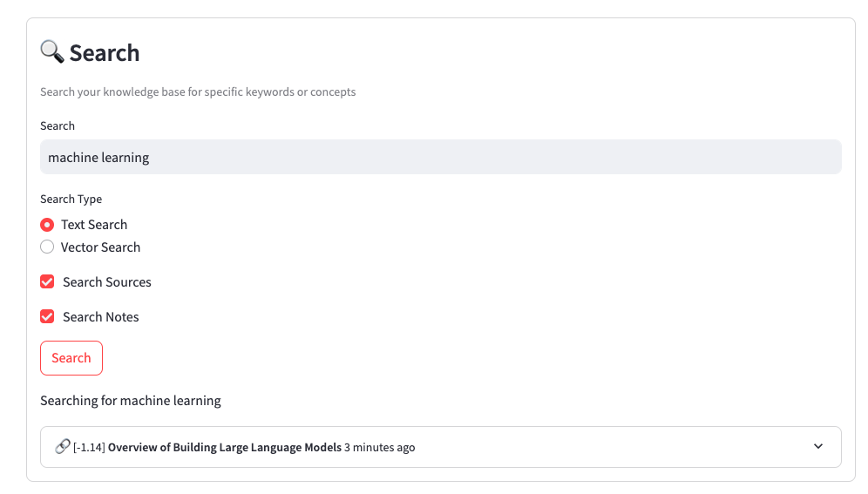Click the Search label above the input
This screenshot has width=868, height=494.
[x=58, y=126]
